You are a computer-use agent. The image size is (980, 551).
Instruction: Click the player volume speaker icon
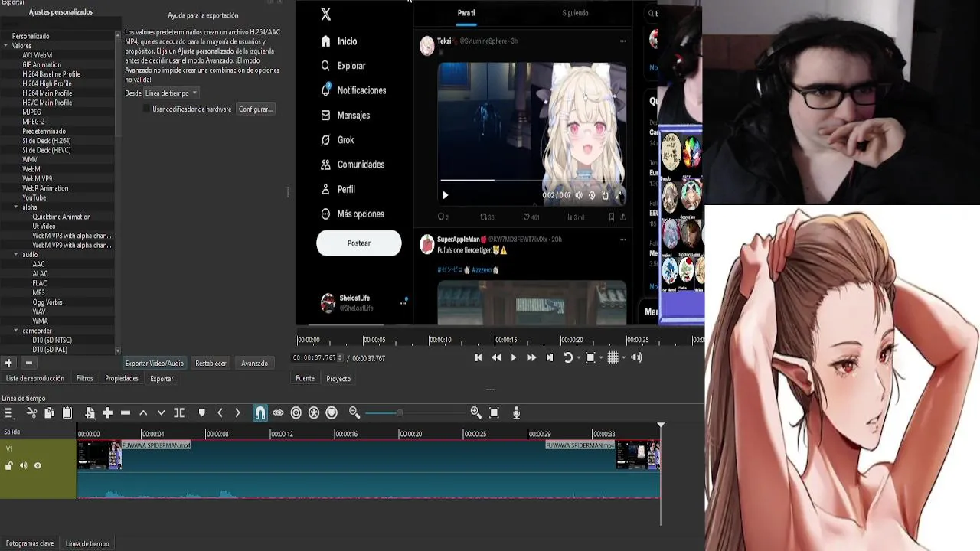point(636,357)
